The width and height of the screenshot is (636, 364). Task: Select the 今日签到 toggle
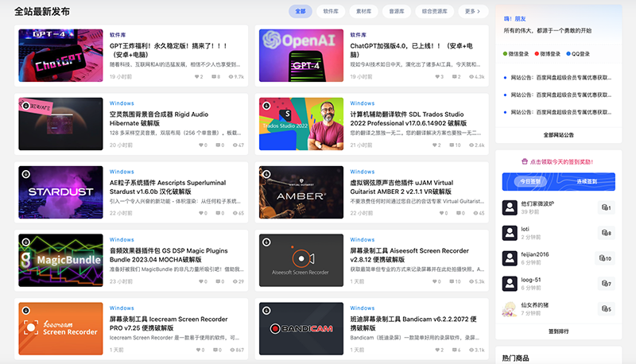pos(530,181)
